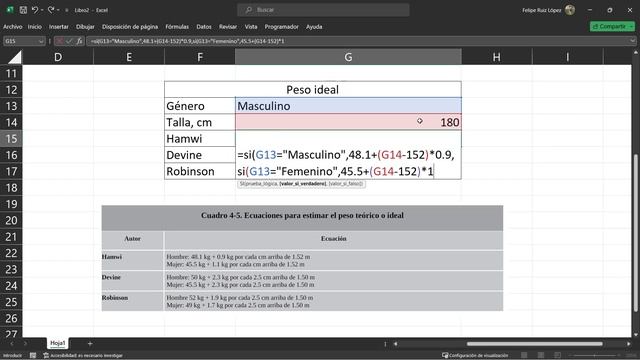This screenshot has width=640, height=360.
Task: Click the Devine label in cell F16
Action: pyautogui.click(x=200, y=155)
